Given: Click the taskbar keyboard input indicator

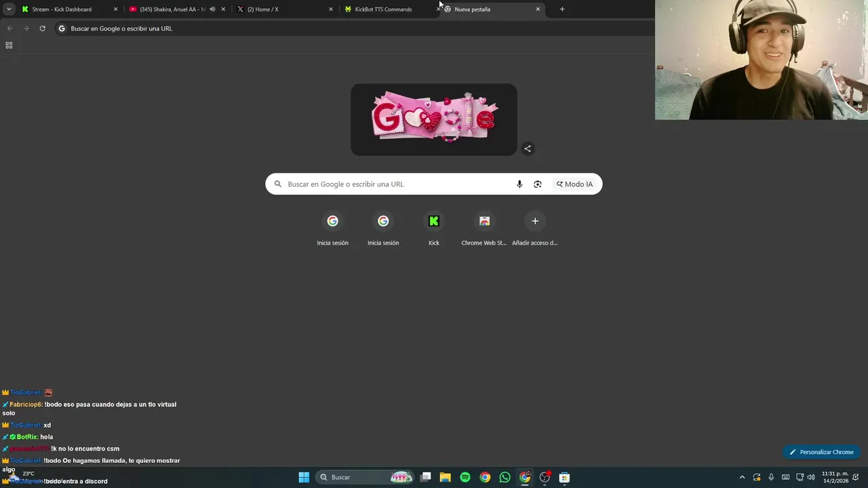Looking at the screenshot, I should click(x=786, y=477).
